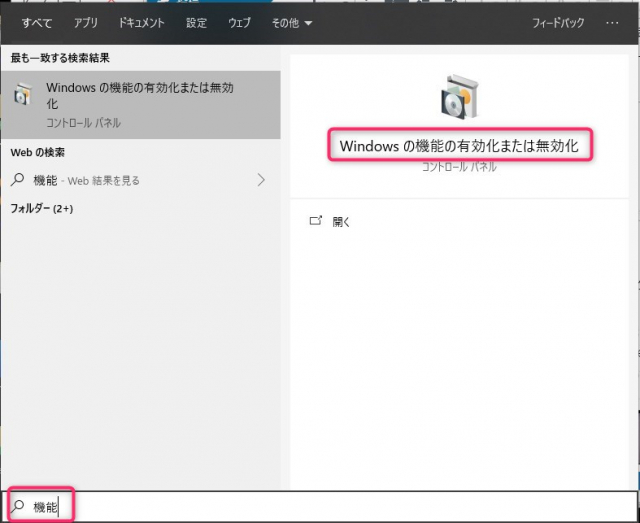The width and height of the screenshot is (640, 523).
Task: Click the magnifier icon beside 機能 web result
Action: point(17,180)
